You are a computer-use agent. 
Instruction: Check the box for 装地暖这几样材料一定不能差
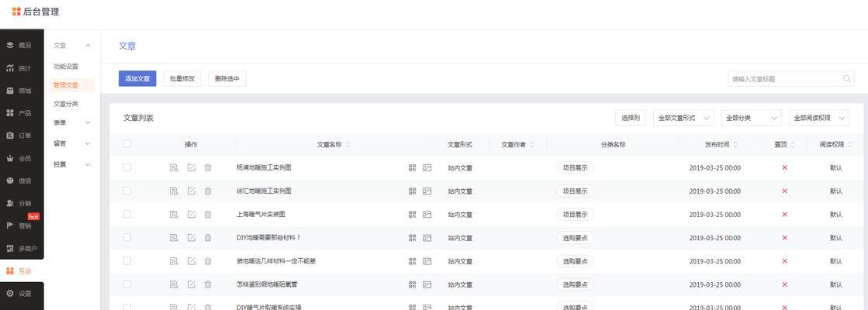[x=127, y=261]
